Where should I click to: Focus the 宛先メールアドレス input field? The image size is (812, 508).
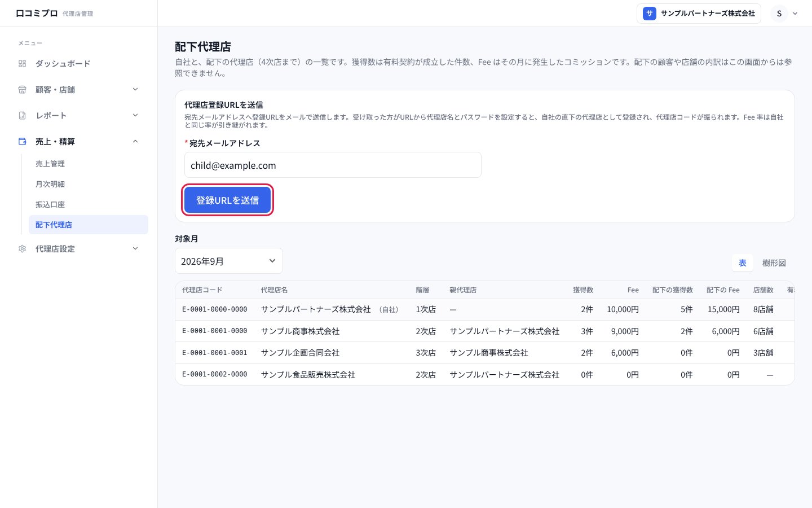[333, 165]
